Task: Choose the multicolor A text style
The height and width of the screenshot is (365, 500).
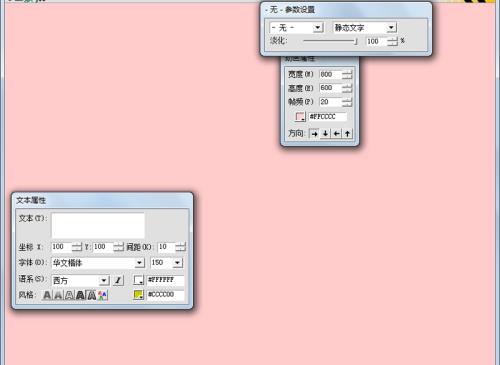Action: (x=102, y=295)
